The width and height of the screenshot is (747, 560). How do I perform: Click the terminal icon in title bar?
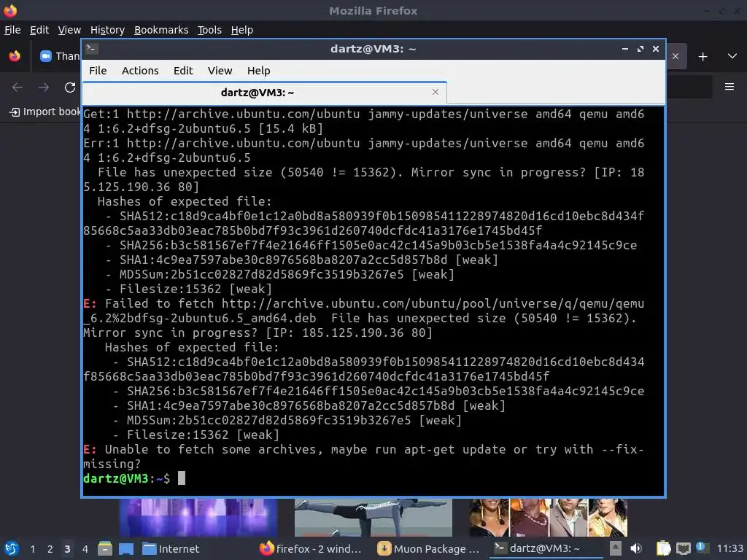[x=92, y=49]
